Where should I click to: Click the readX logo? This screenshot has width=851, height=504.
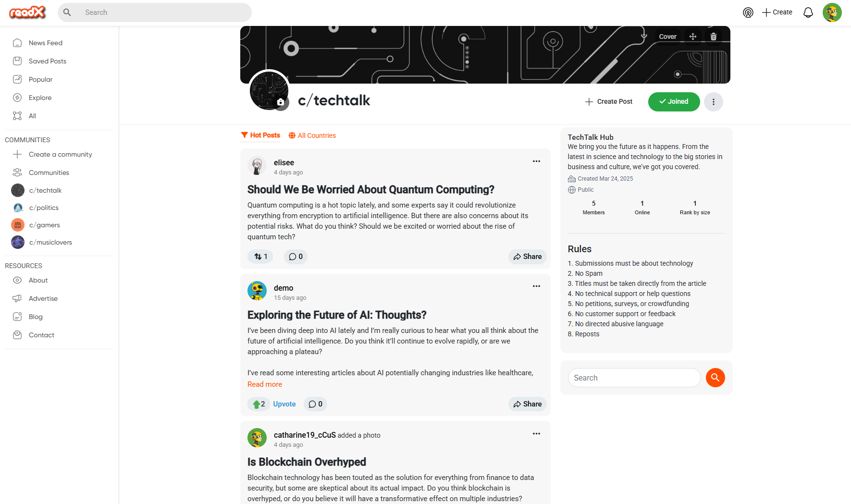pyautogui.click(x=27, y=12)
